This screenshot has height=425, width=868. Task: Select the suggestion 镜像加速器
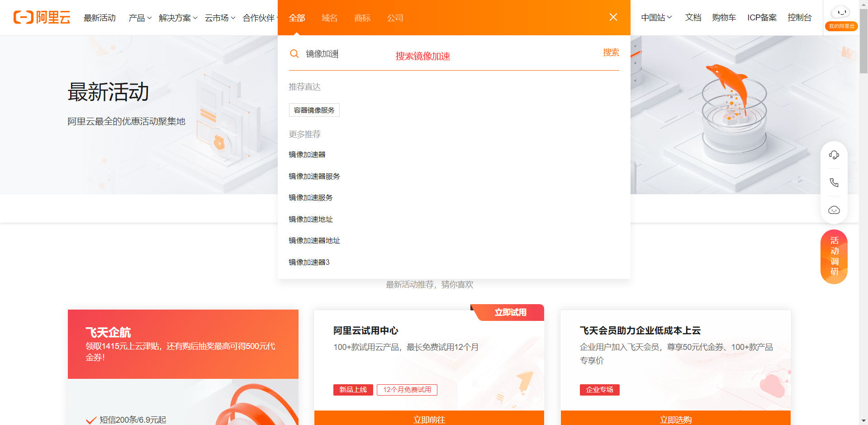point(307,154)
